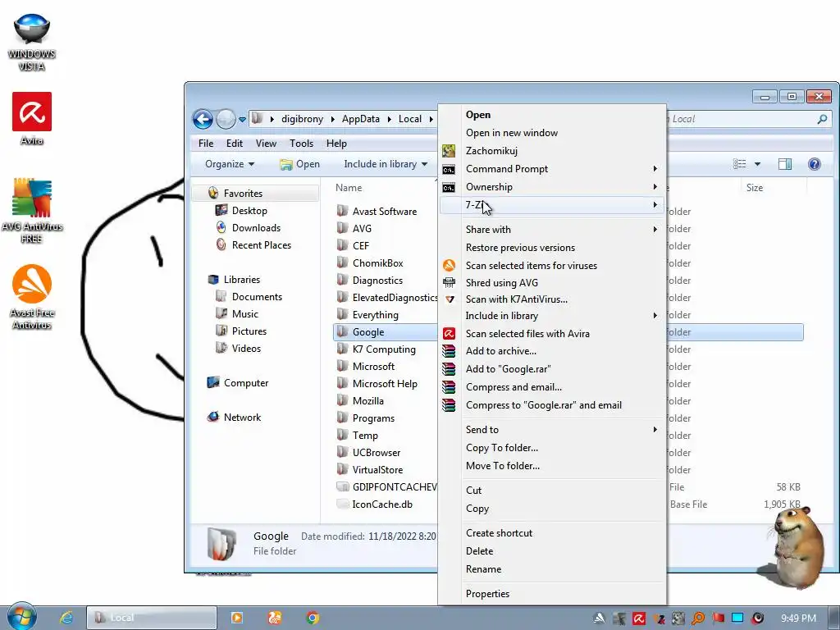Show the preview pane icon
Image resolution: width=840 pixels, height=630 pixels.
coord(785,164)
